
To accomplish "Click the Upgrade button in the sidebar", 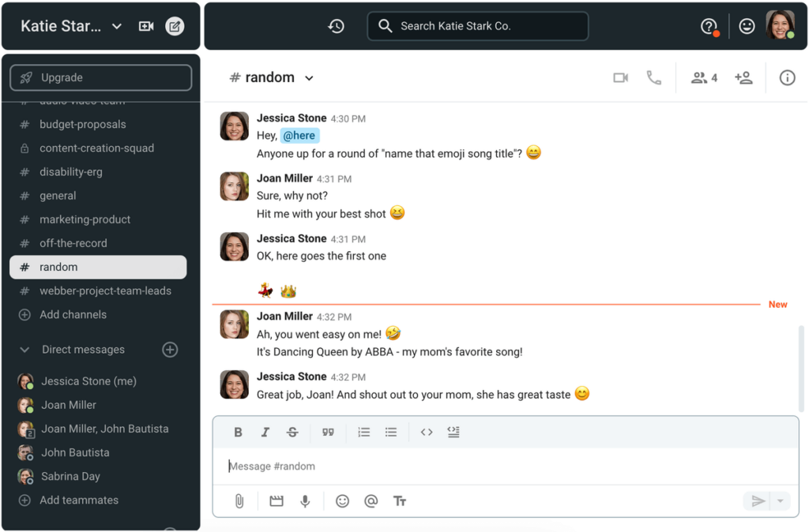I will coord(100,77).
